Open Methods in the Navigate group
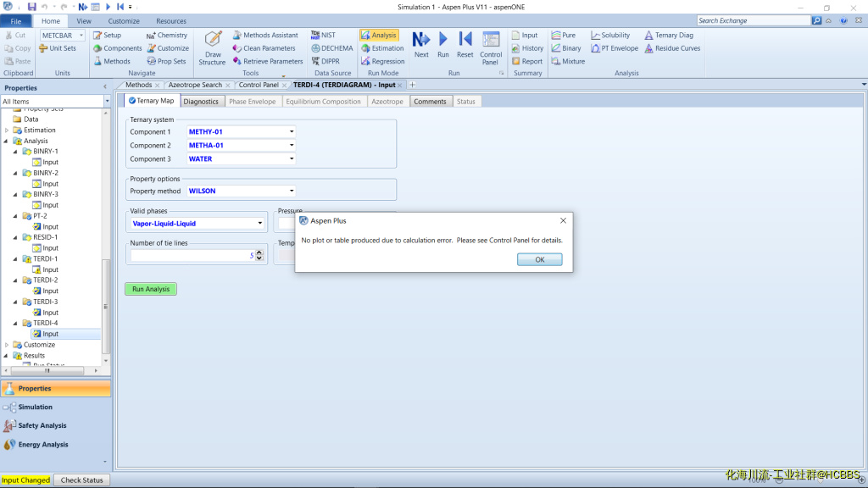This screenshot has height=488, width=868. (x=112, y=61)
